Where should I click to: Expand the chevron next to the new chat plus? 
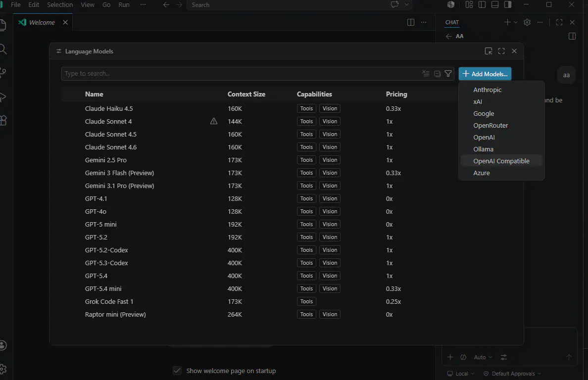[516, 22]
